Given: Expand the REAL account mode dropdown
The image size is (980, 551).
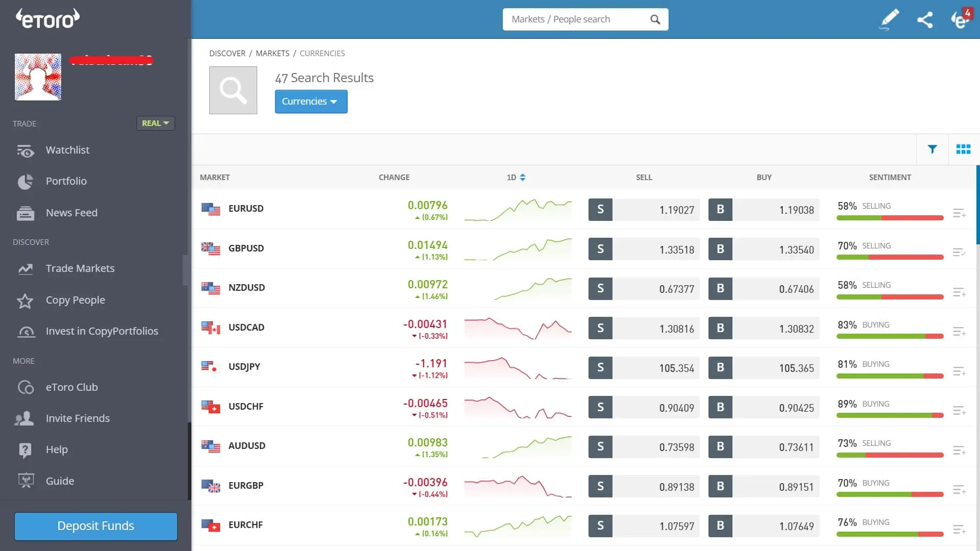Looking at the screenshot, I should pyautogui.click(x=155, y=123).
